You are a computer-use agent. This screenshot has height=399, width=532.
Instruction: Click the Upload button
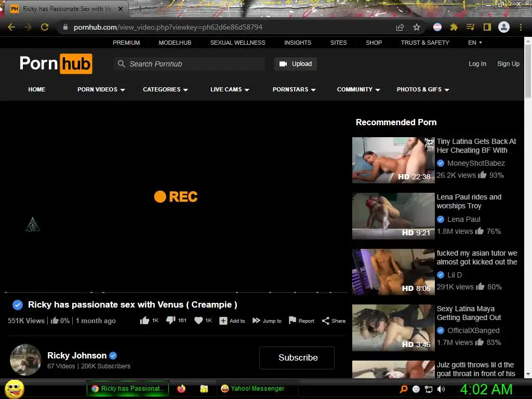pos(296,64)
